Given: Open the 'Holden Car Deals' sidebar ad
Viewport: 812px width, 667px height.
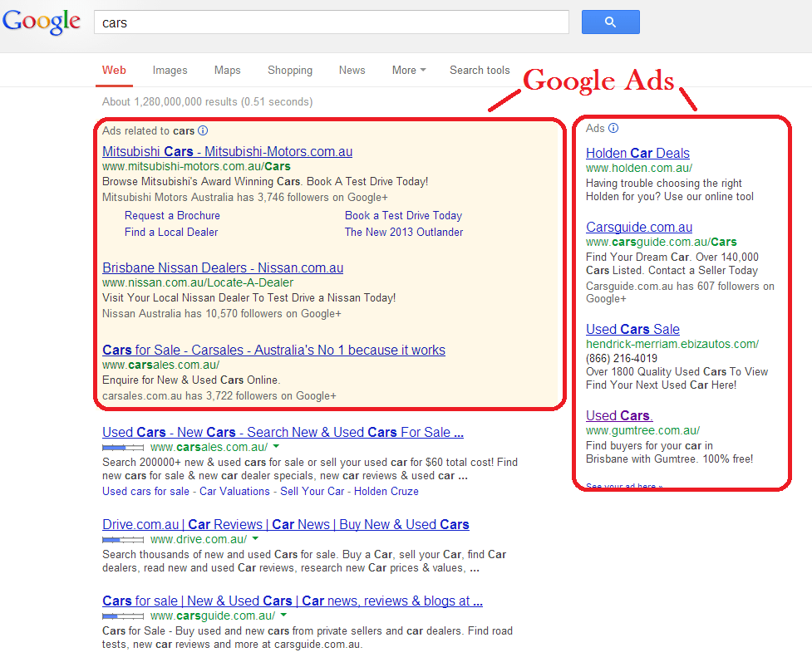Looking at the screenshot, I should click(x=638, y=153).
